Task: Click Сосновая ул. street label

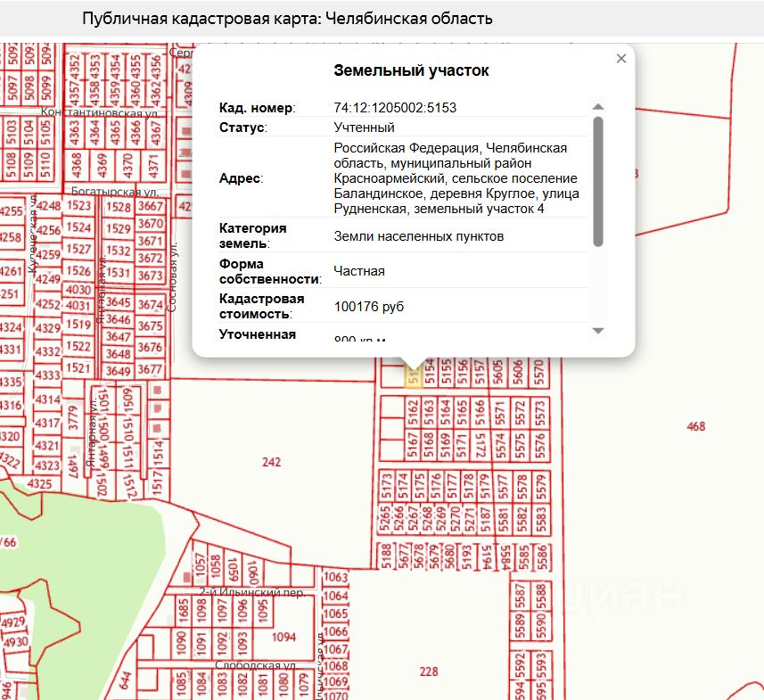Action: (173, 277)
